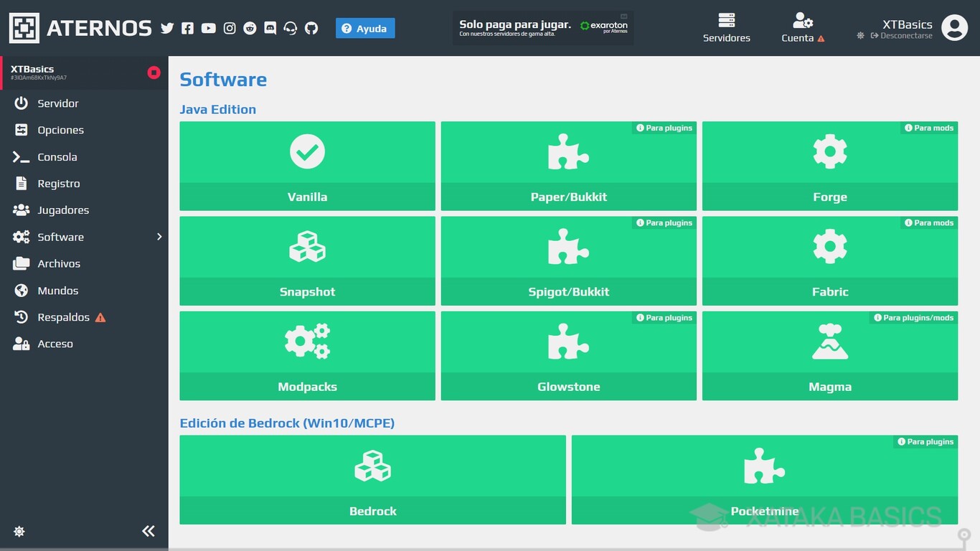Screen dimensions: 980x551
Task: Open Consola in the sidebar
Action: (x=57, y=157)
